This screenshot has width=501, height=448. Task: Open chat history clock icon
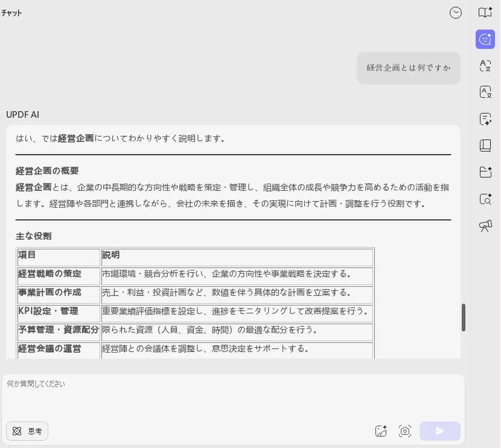[x=455, y=13]
